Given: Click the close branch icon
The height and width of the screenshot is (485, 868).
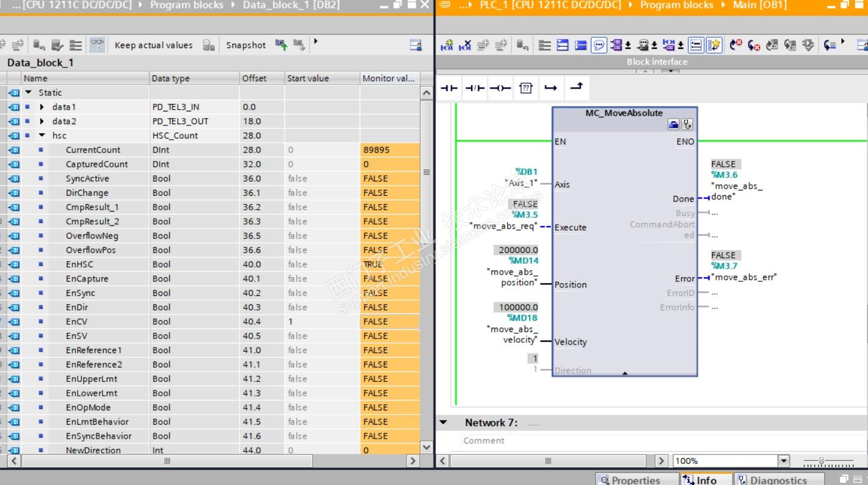Looking at the screenshot, I should coord(576,87).
